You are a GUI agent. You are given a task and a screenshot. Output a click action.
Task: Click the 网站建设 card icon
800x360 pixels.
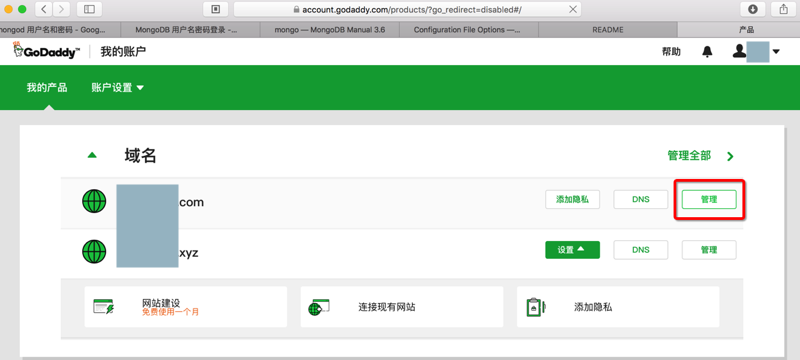pos(104,306)
